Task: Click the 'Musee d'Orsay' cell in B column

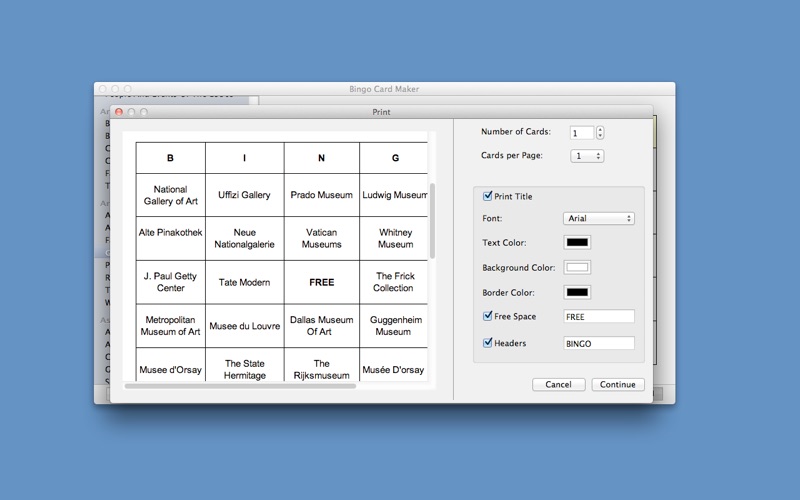Action: 171,365
